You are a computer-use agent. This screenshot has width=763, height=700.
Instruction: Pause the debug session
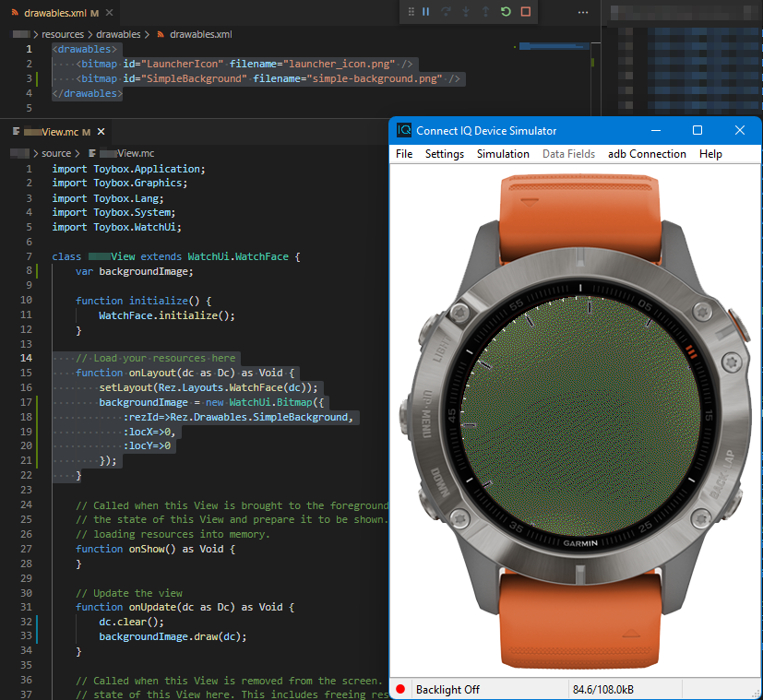[425, 12]
